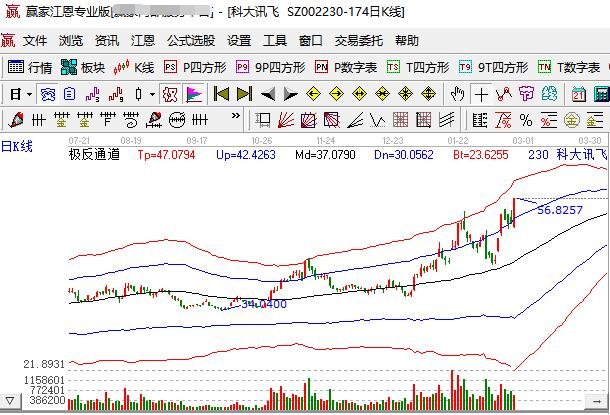Viewport: 610px width, 415px height.
Task: Toggle the magenta flag chart icon
Action: [194, 94]
